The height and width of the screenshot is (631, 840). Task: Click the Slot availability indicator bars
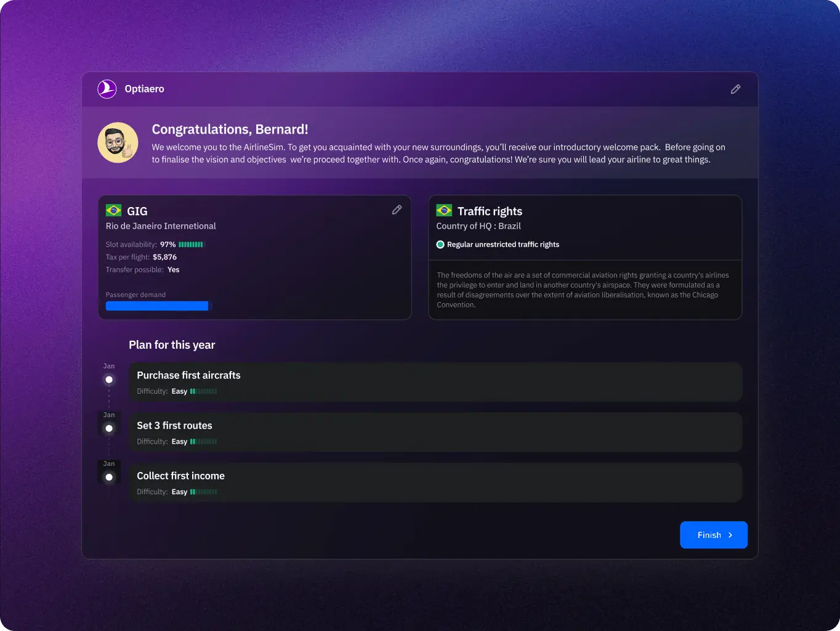(191, 245)
